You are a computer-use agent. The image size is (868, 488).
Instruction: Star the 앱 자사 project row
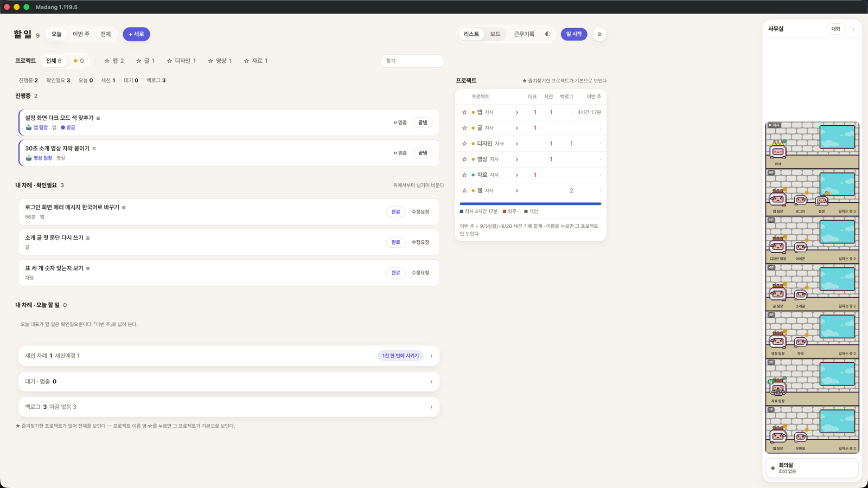coord(464,112)
